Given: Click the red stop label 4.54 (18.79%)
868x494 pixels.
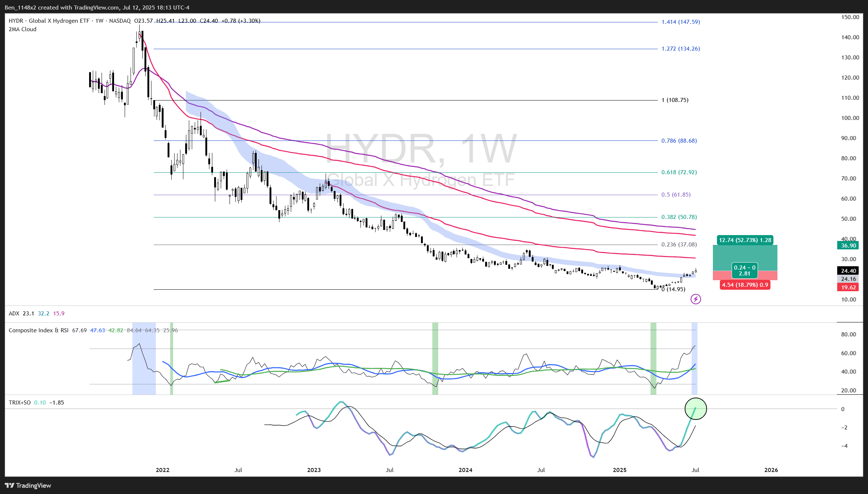Looking at the screenshot, I should 745,285.
